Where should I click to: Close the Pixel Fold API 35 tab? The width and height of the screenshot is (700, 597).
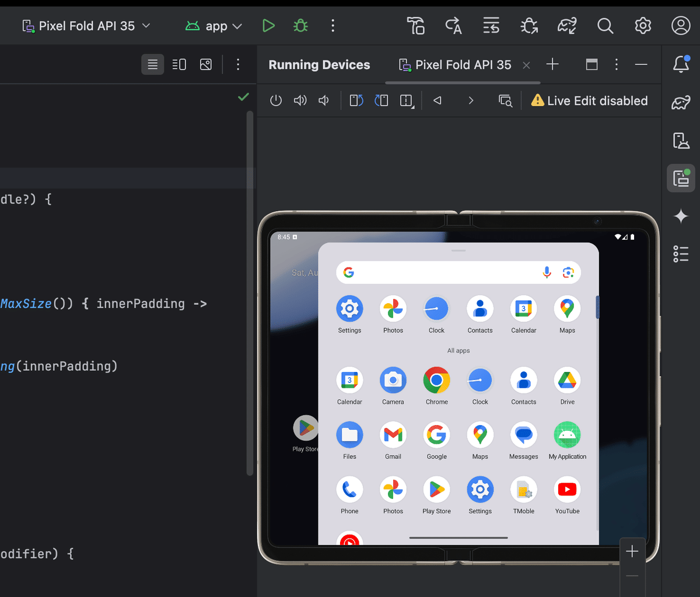526,65
